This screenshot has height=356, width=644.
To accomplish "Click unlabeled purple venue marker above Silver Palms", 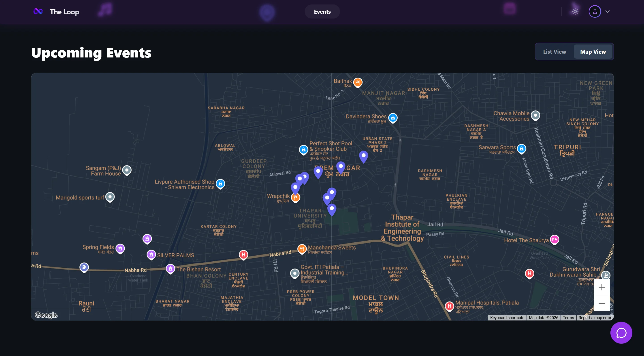I will click(147, 239).
